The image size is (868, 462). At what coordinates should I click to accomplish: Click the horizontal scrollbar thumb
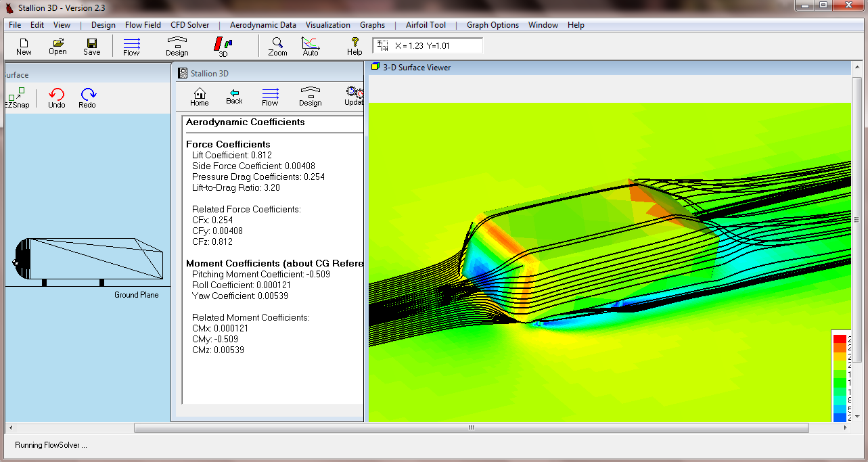(471, 428)
